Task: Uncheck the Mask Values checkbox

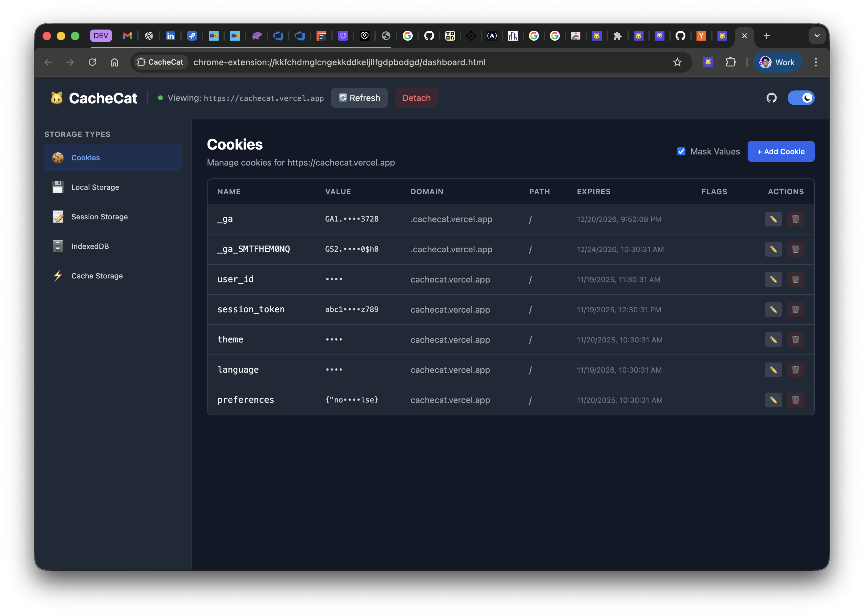Action: [681, 151]
